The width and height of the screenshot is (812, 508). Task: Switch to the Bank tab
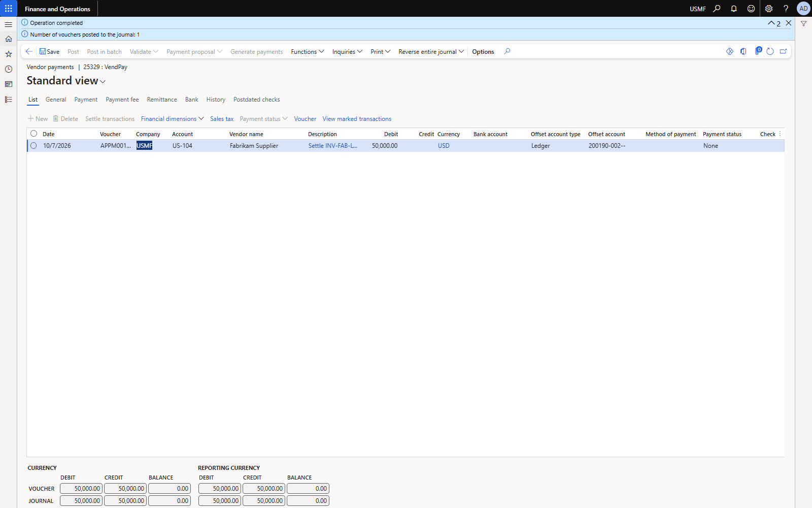(192, 100)
